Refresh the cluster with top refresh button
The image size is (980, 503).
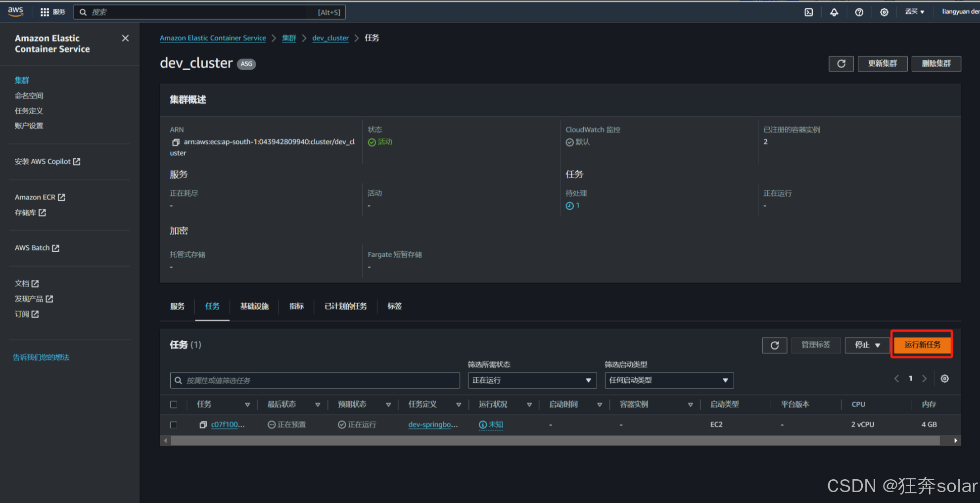(841, 64)
